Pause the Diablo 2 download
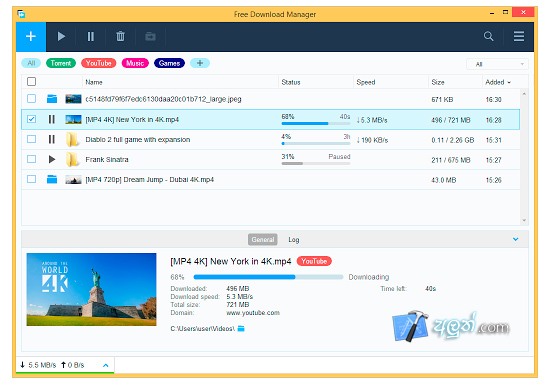Viewport: 546px width, 384px height. [x=52, y=140]
